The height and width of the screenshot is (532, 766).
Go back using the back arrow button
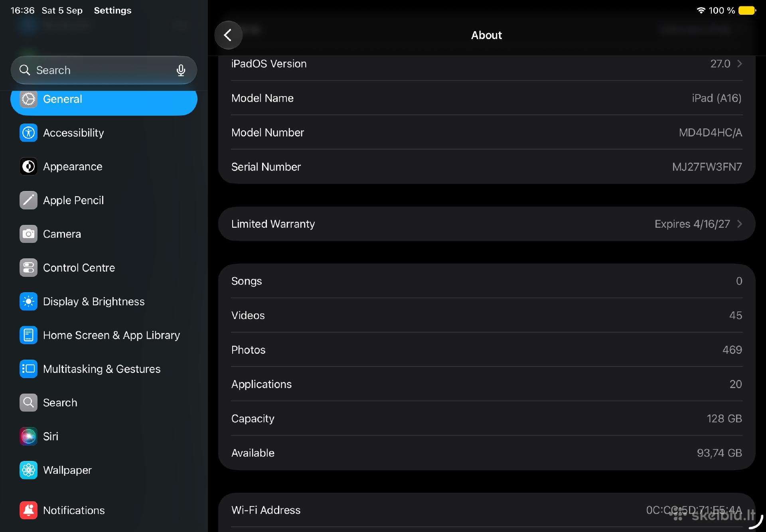point(228,35)
